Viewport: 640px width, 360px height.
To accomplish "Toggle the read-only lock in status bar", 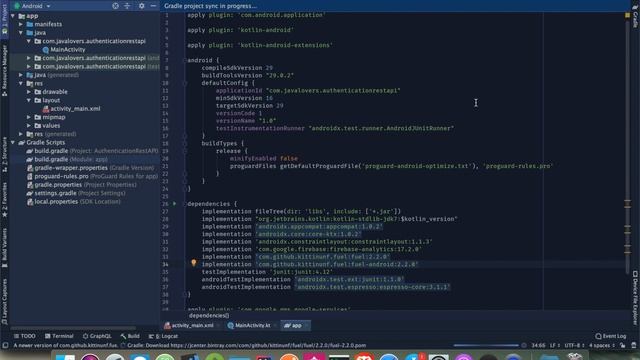I will (x=622, y=345).
